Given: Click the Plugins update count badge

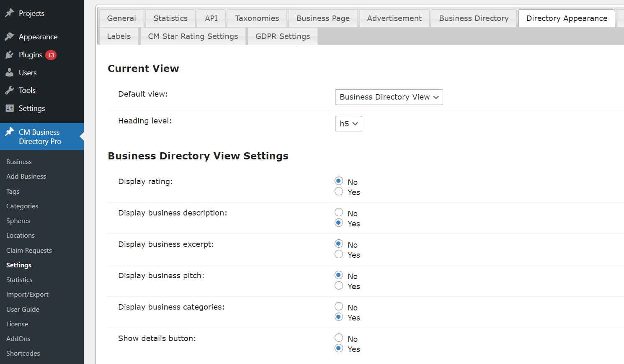Looking at the screenshot, I should [x=51, y=55].
